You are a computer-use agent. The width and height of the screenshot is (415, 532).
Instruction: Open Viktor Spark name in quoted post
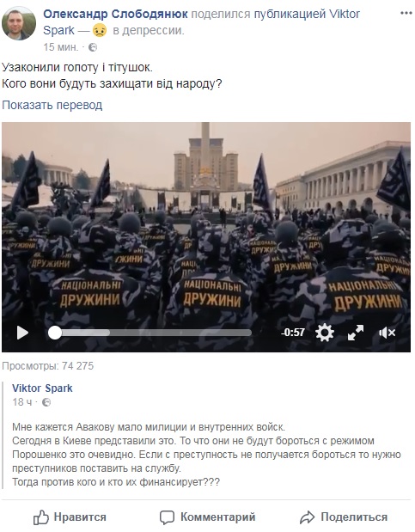click(42, 388)
